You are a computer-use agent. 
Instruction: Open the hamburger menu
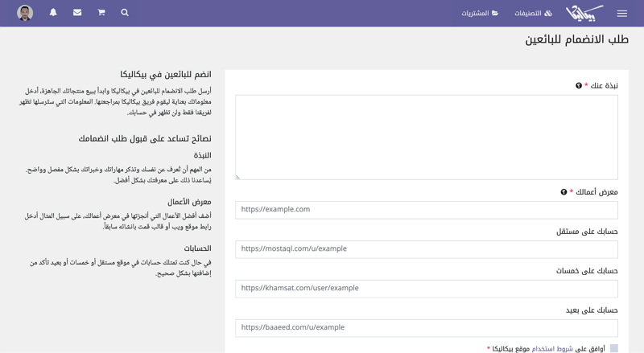point(621,14)
